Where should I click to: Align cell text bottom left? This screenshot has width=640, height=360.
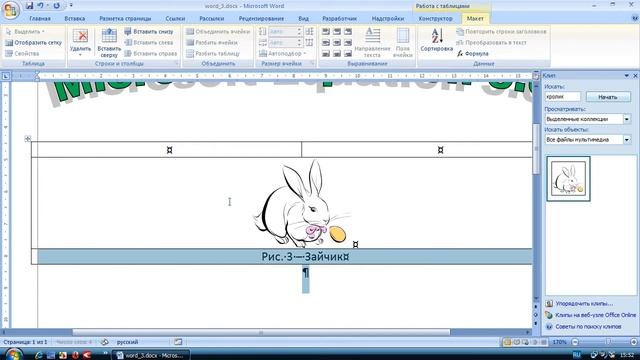(x=326, y=53)
